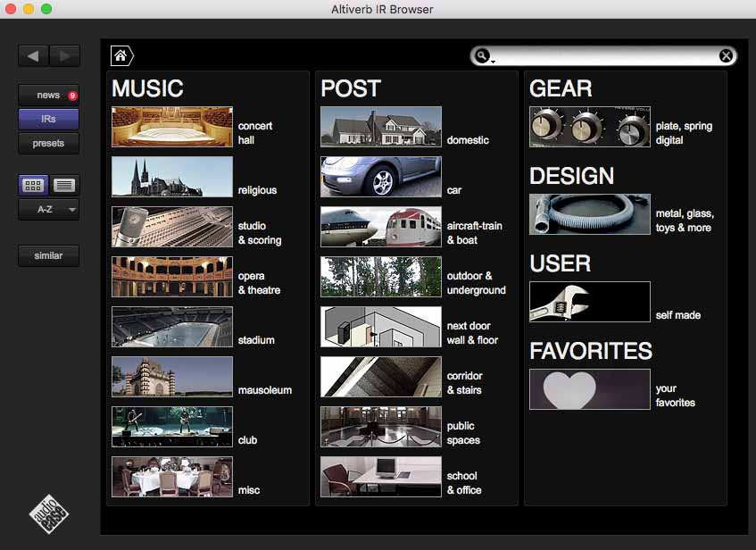This screenshot has width=756, height=550.
Task: Click the 'stadium' label
Action: 256,340
